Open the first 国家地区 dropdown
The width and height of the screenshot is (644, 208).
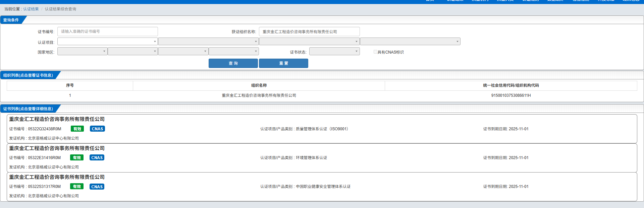[x=82, y=51]
